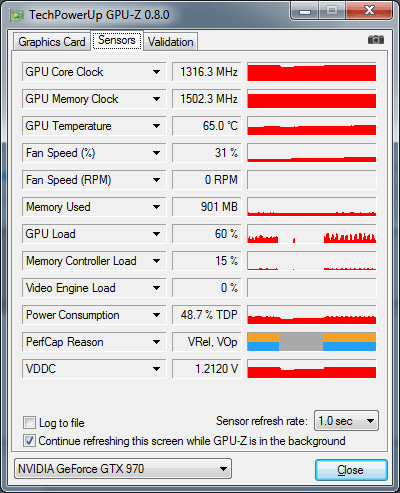Uncheck Continue refreshing in background option
The height and width of the screenshot is (493, 400).
pos(29,440)
